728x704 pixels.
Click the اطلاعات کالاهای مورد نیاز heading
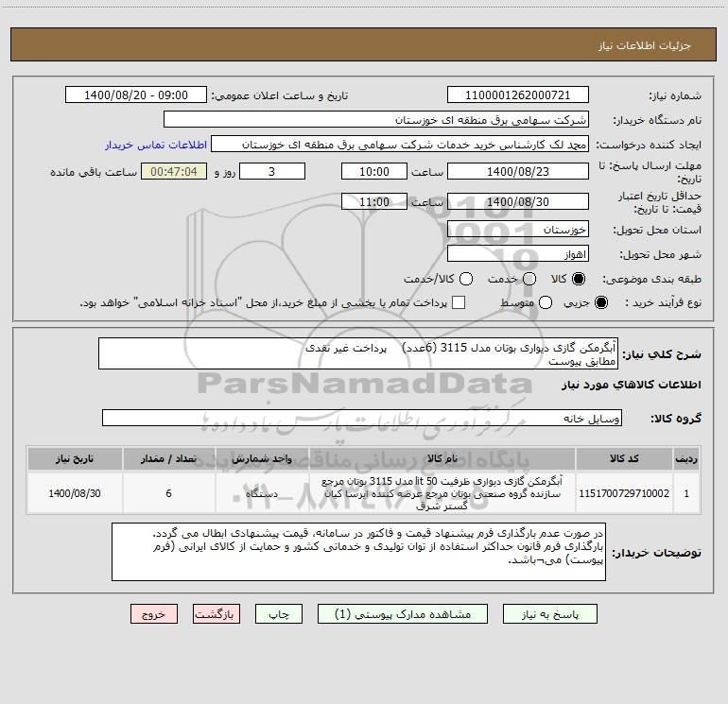631,385
